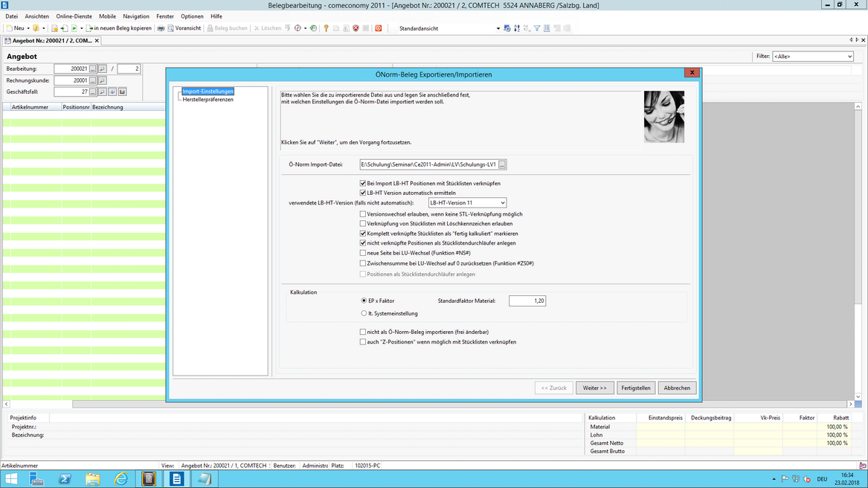
Task: Launch PowerShell from the taskbar
Action: pyautogui.click(x=65, y=479)
